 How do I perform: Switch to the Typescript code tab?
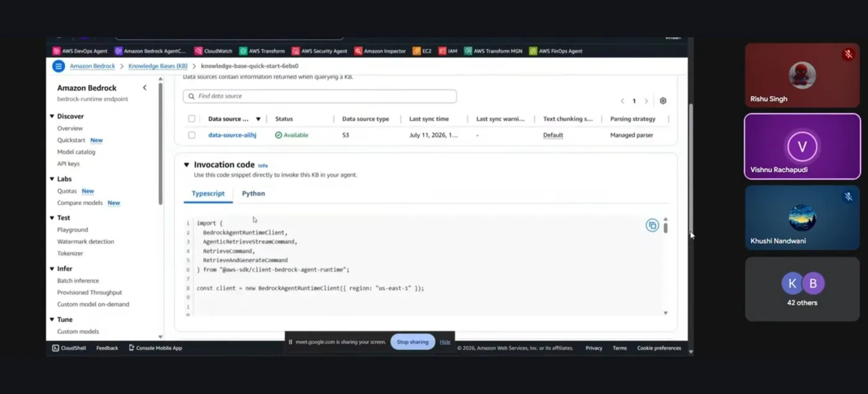208,194
